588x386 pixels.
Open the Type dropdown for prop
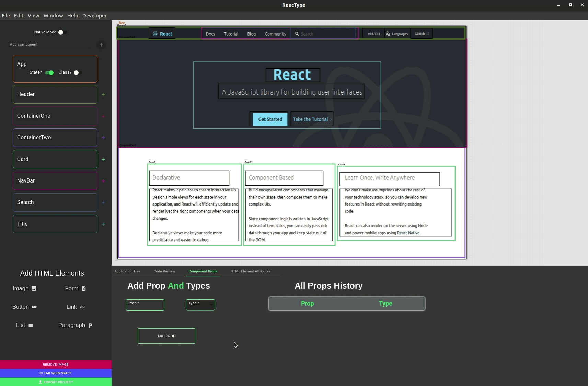[200, 305]
